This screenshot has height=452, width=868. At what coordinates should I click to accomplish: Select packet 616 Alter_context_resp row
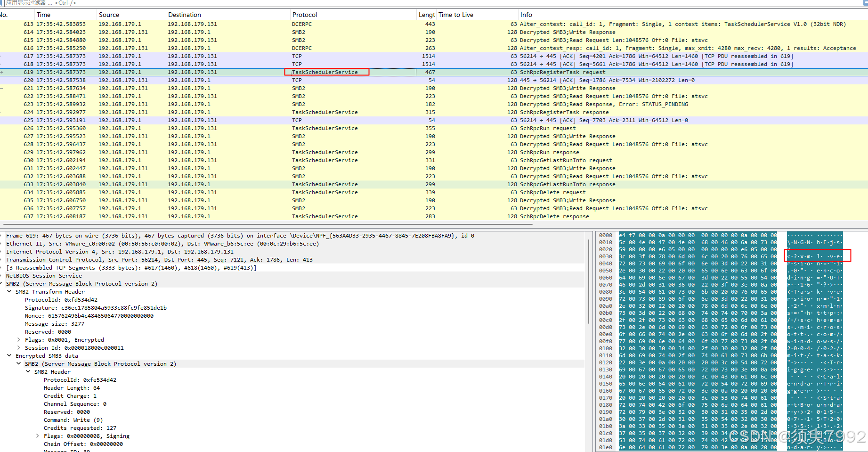[434, 48]
